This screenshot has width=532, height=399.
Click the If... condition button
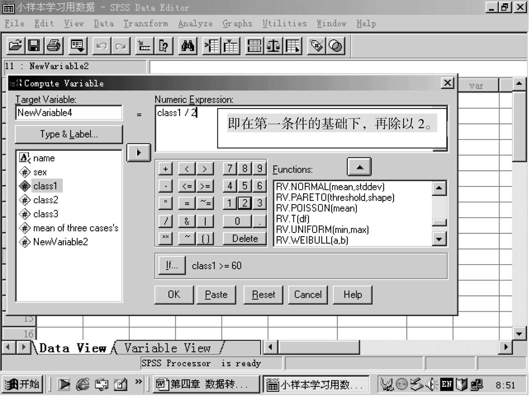point(172,265)
